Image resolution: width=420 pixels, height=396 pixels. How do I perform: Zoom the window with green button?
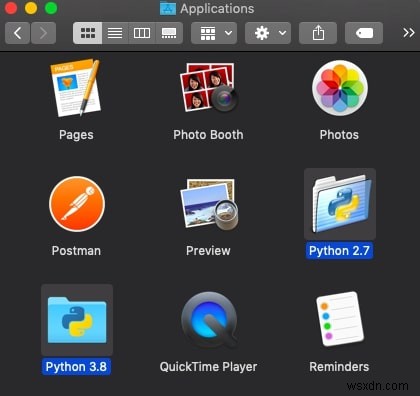[x=51, y=8]
